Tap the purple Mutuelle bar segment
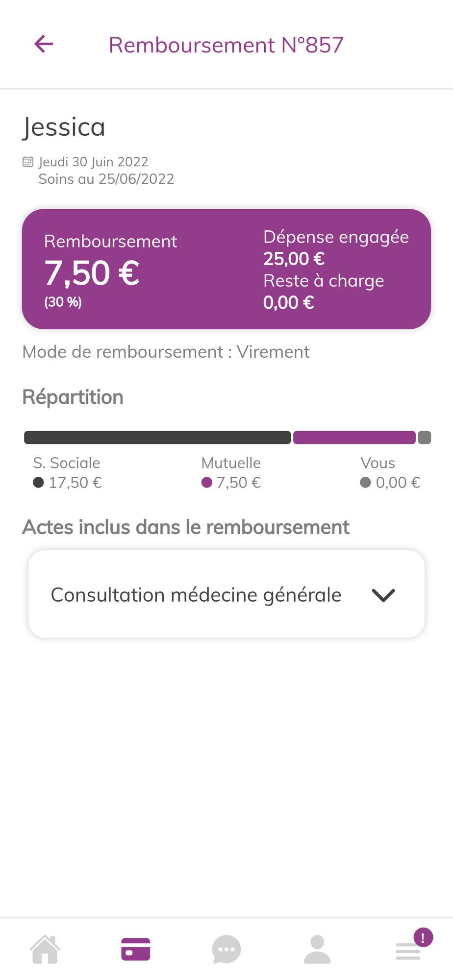 click(x=354, y=437)
